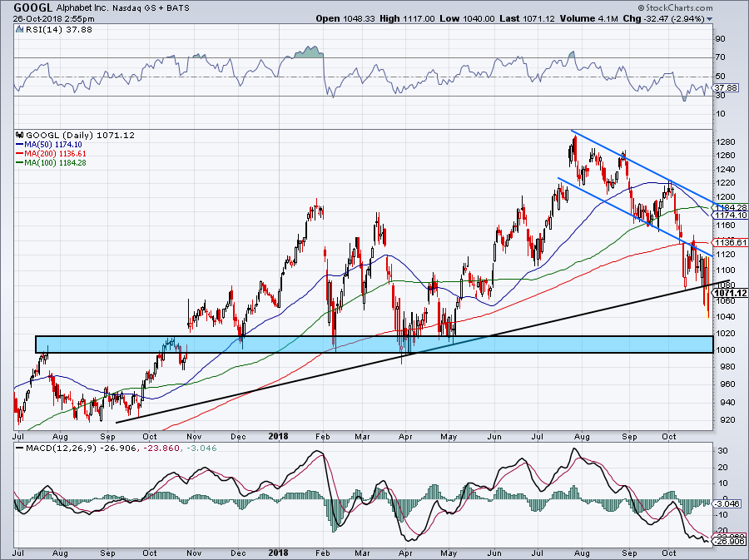This screenshot has width=749, height=560.
Task: Click the candlestick icon beside GOOGL (Daily)
Action: (20, 135)
